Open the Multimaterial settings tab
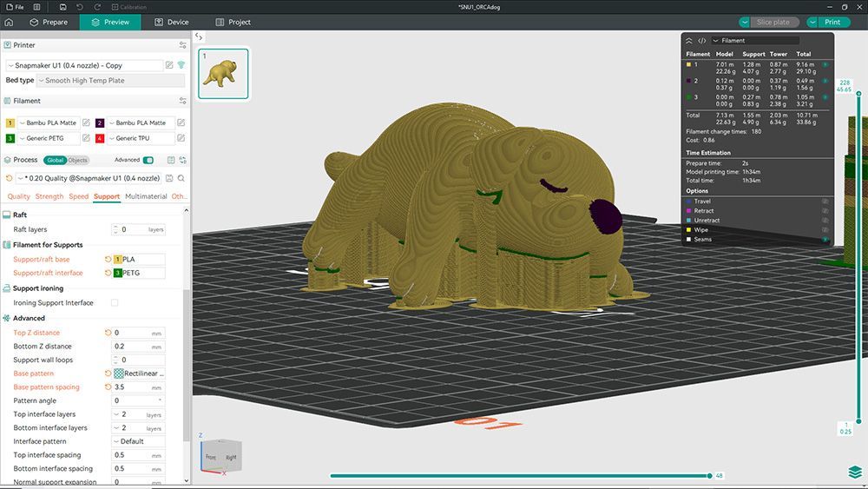Viewport: 868px width, 489px height. pos(146,196)
